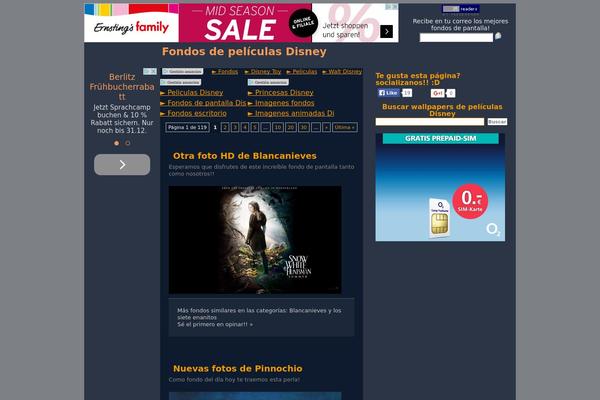Click the gray arrow button in the Berlitz ad
Viewport: 600px width, 400px height.
(x=122, y=165)
